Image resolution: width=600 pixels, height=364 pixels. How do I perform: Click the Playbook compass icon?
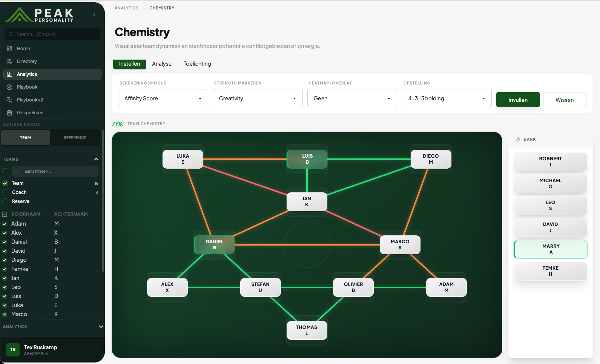pyautogui.click(x=9, y=87)
